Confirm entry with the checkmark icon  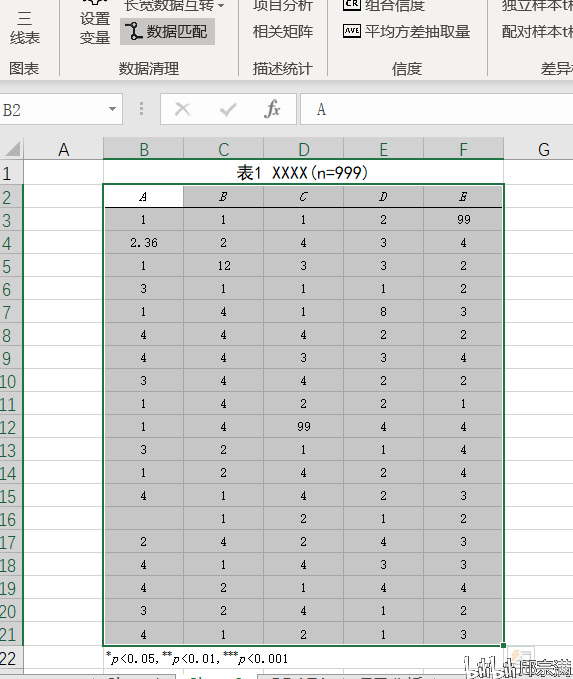coord(228,110)
